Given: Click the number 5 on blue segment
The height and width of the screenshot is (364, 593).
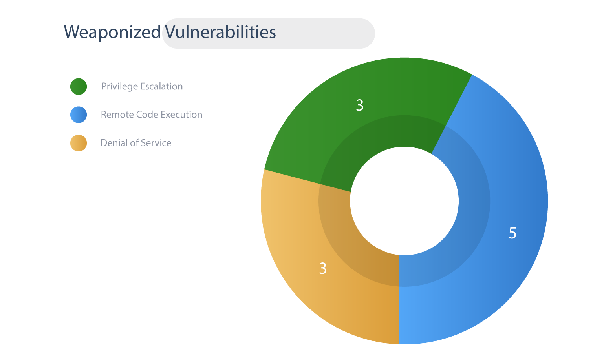Looking at the screenshot, I should [x=512, y=233].
